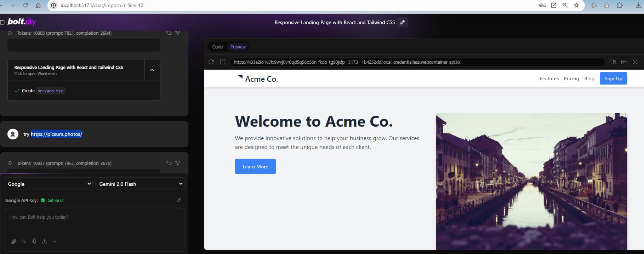Viewport: 644px width, 254px height.
Task: Open the https://picsum.photos/ link in chat
Action: click(56, 134)
